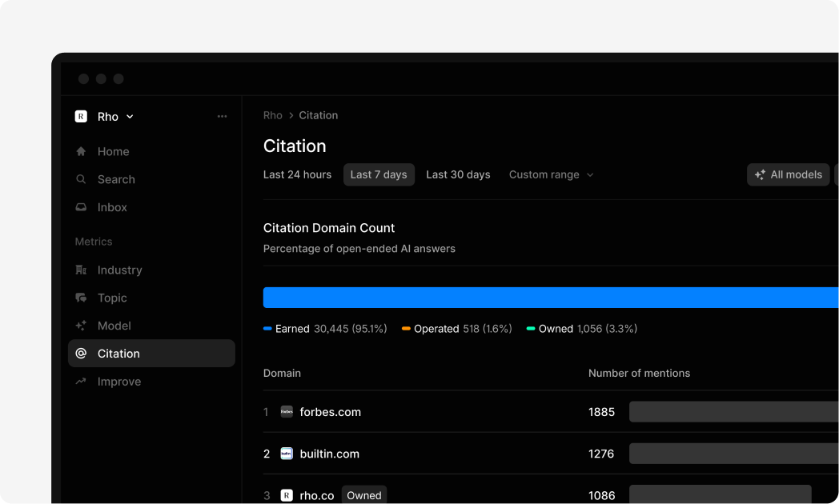
Task: Open the sidebar three-dots more menu
Action: (222, 117)
